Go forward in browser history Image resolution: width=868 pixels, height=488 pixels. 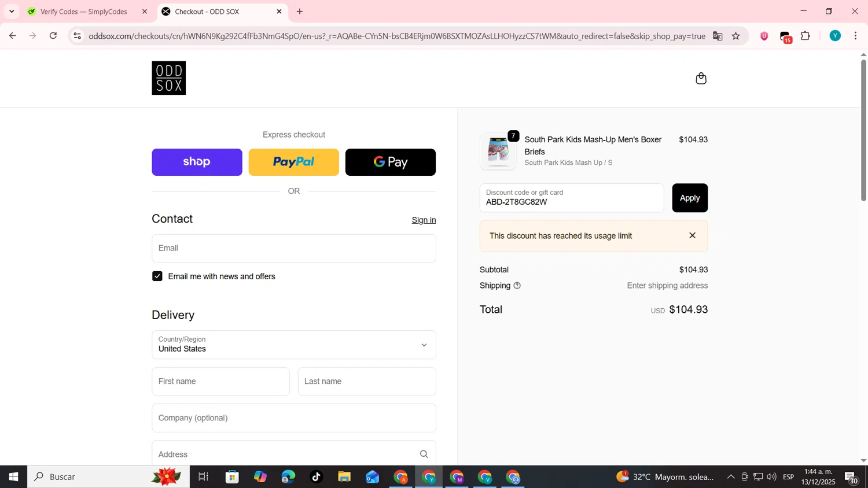point(33,36)
